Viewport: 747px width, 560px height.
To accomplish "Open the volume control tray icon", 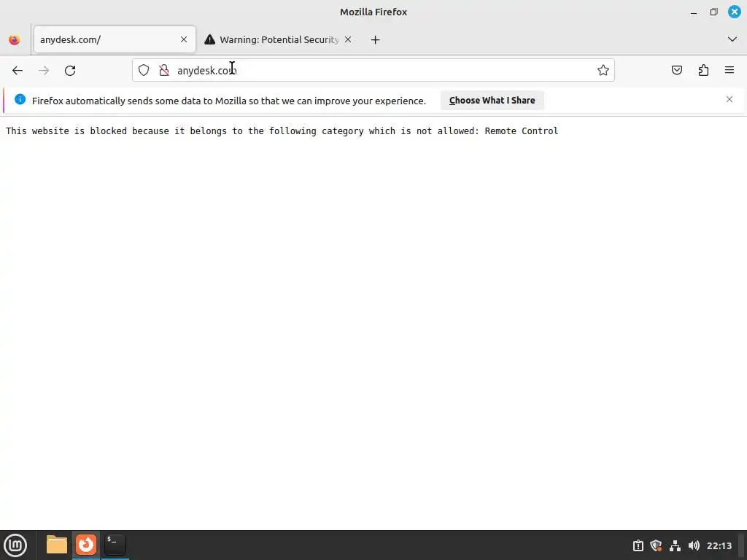I will [x=694, y=545].
